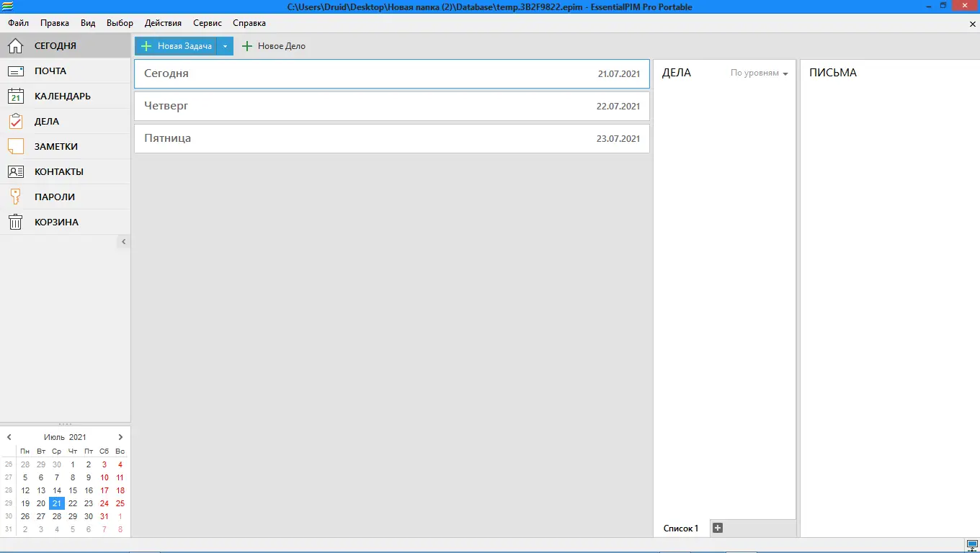Open the Пароли key icon
Image resolution: width=980 pixels, height=553 pixels.
(x=15, y=197)
